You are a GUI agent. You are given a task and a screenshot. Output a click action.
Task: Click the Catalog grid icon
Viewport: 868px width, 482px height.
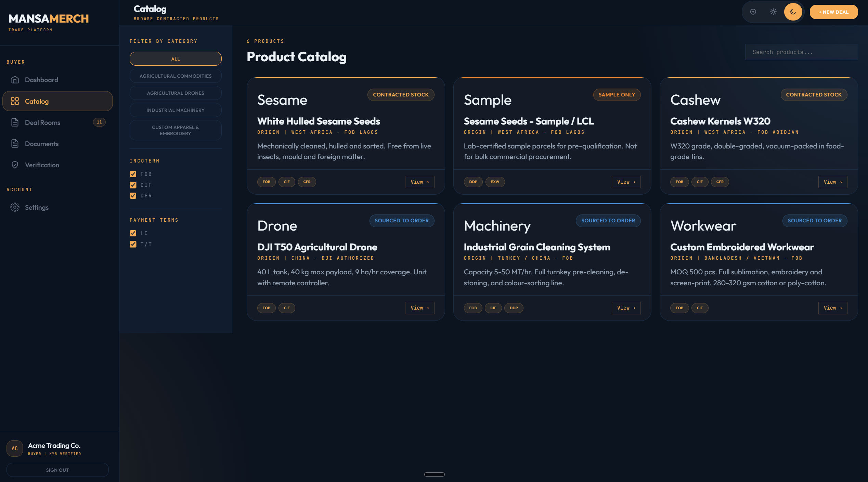15,101
